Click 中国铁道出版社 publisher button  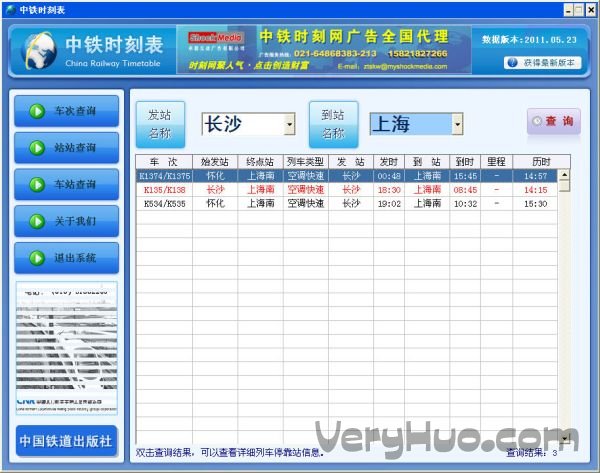(66, 441)
